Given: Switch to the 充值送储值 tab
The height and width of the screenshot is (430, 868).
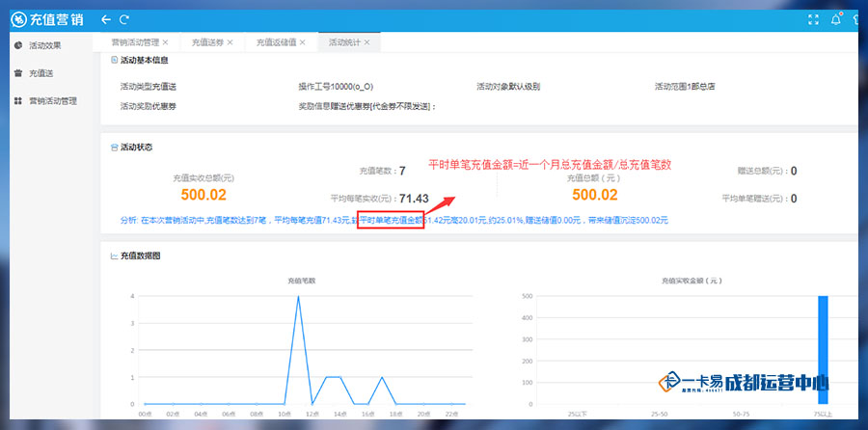Looking at the screenshot, I should (276, 42).
